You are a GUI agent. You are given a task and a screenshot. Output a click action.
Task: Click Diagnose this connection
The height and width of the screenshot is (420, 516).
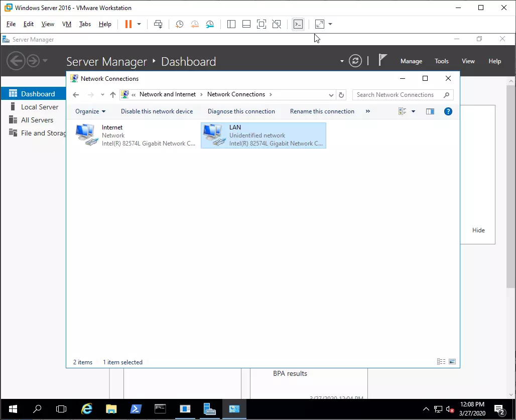tap(241, 111)
